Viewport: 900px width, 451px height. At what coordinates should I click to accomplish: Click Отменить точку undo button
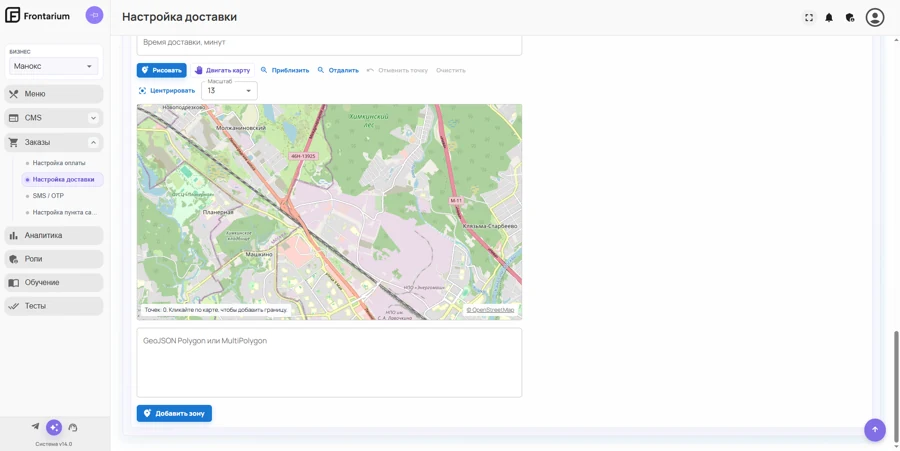[397, 70]
